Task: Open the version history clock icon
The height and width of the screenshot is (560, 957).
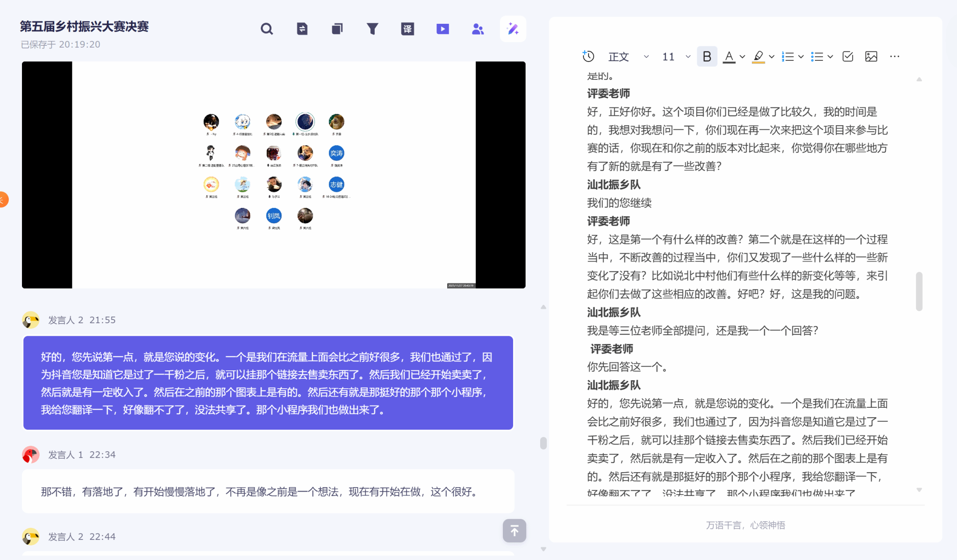Action: (588, 57)
